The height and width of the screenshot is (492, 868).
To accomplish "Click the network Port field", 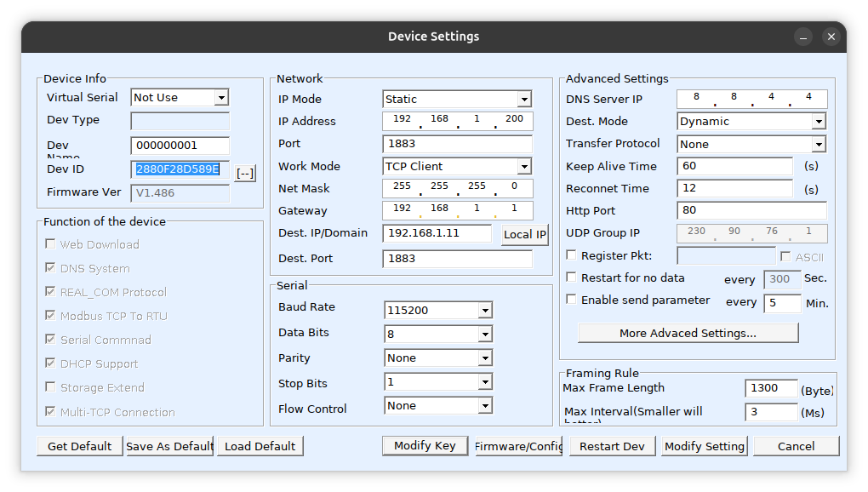I will pyautogui.click(x=457, y=144).
